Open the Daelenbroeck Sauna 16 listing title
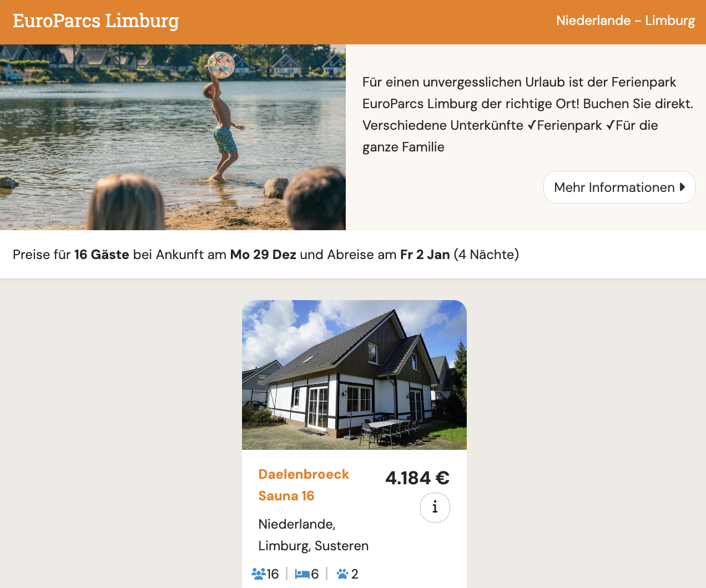 pos(304,485)
